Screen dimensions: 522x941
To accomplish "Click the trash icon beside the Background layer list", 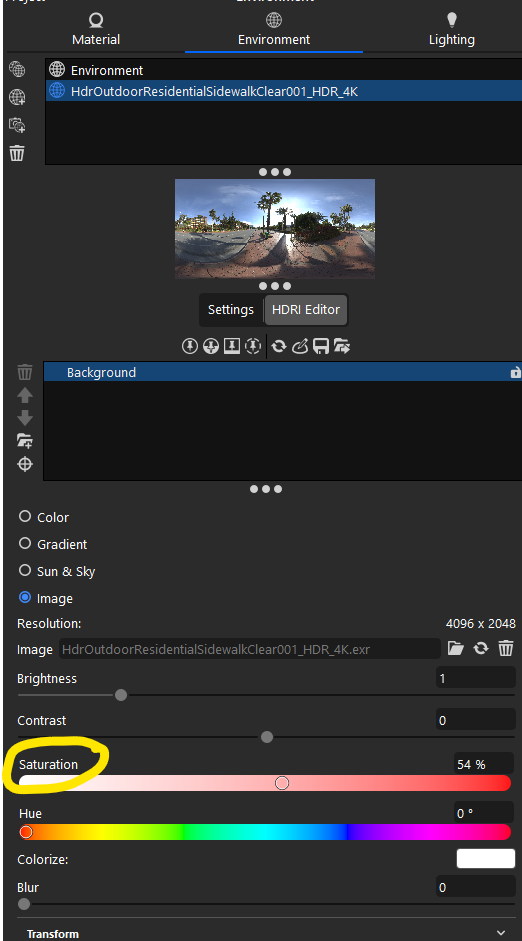I will (x=25, y=372).
